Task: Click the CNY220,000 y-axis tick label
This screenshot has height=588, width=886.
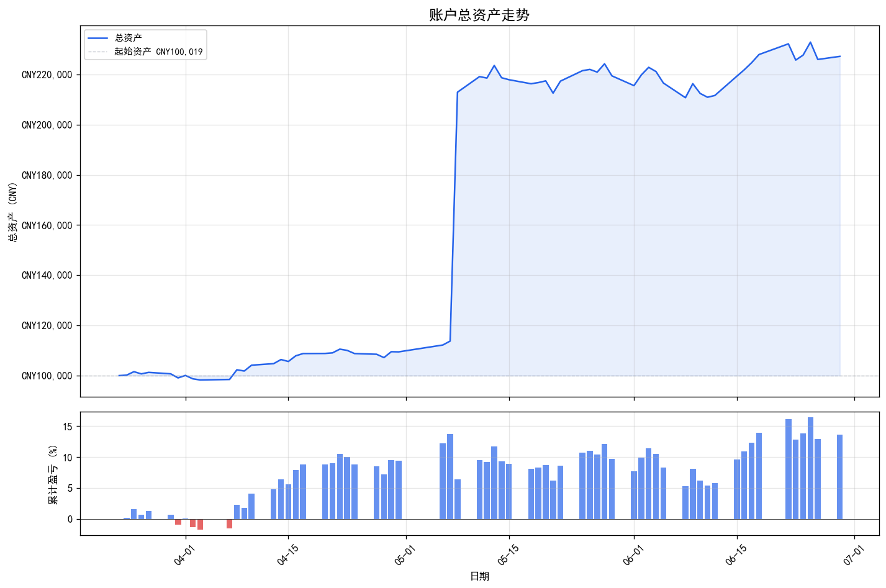Action: (47, 75)
